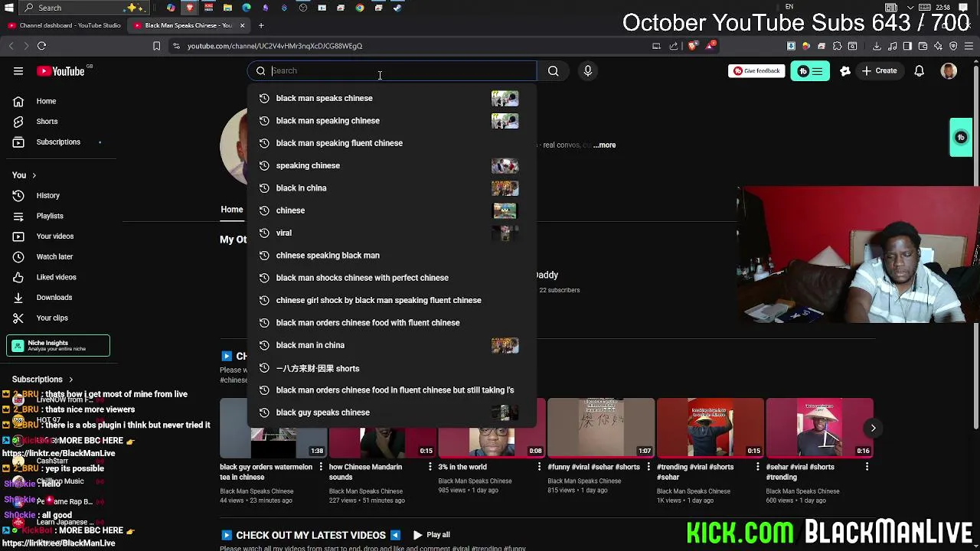Click the Create button
Viewport: 980px width, 551px height.
point(879,70)
